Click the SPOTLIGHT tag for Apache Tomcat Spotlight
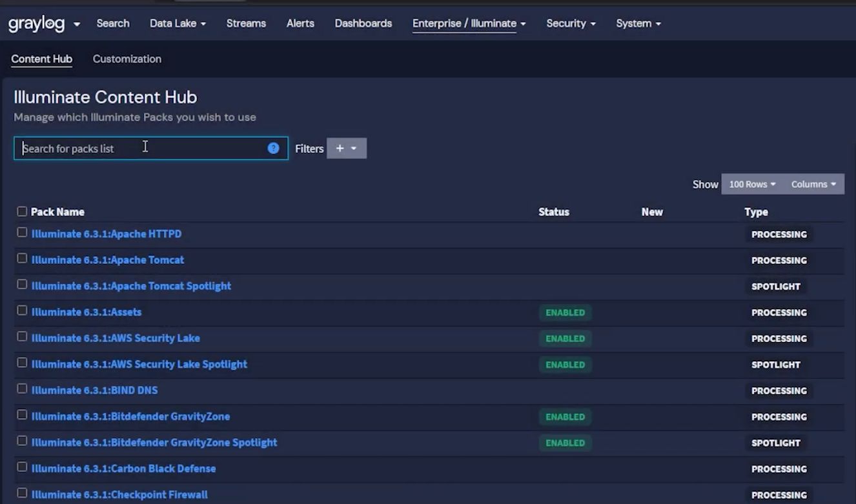 (776, 287)
